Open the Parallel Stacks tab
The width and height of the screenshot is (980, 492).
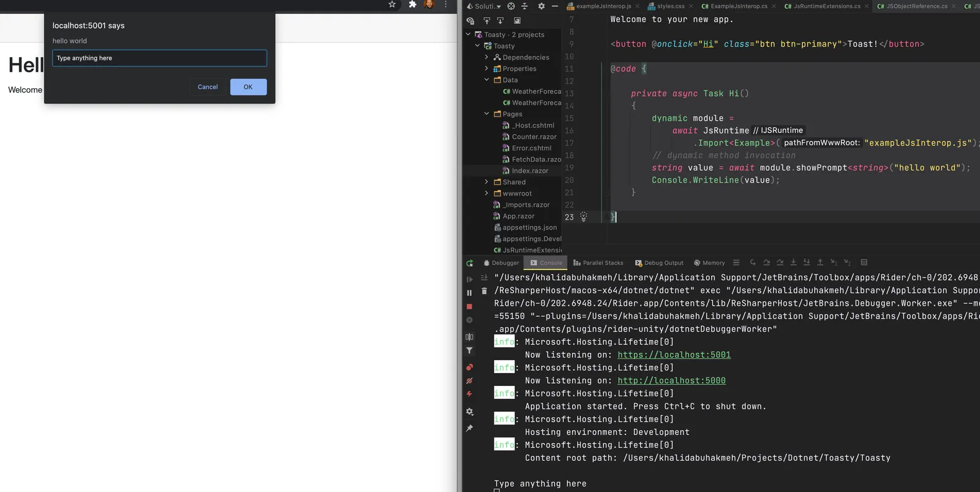coord(598,263)
